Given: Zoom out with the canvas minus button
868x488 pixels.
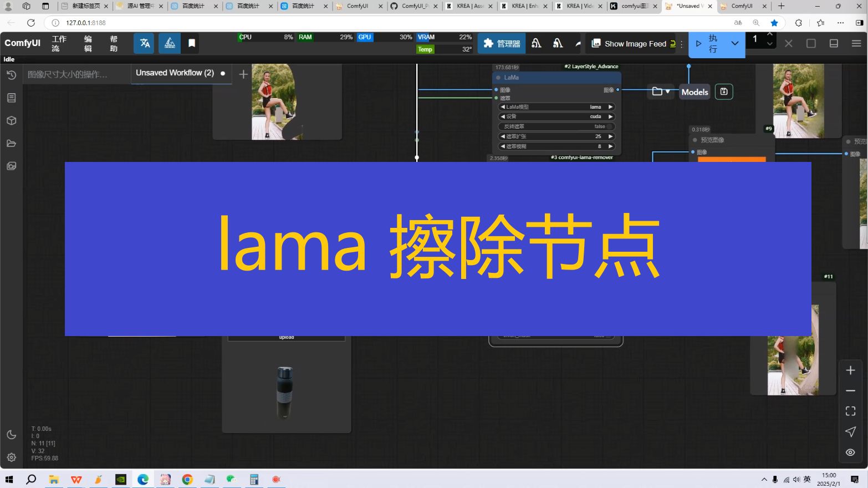Looking at the screenshot, I should point(850,391).
